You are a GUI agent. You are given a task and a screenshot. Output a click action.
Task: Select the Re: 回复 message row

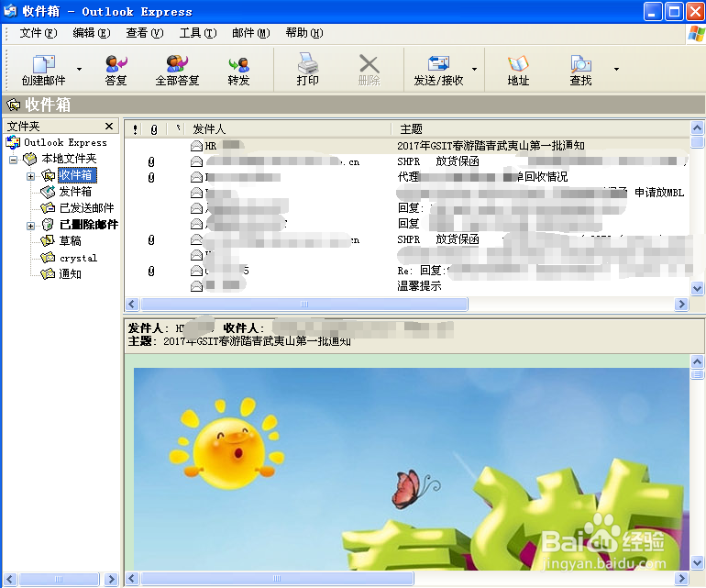(x=407, y=271)
